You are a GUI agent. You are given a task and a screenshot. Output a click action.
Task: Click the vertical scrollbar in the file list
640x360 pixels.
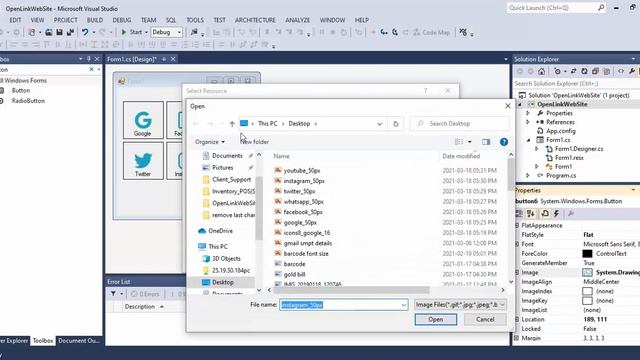coord(511,175)
